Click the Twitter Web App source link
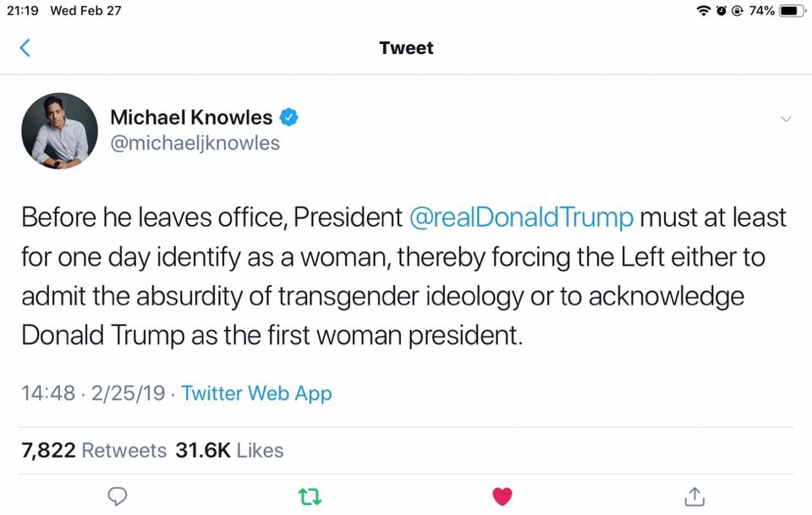 pos(256,393)
